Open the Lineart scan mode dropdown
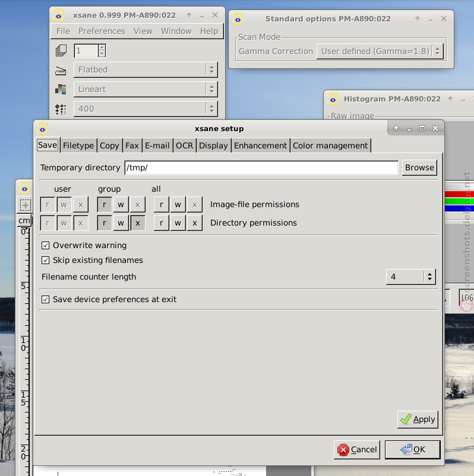Viewport: 474px width, 476px height. [x=146, y=89]
